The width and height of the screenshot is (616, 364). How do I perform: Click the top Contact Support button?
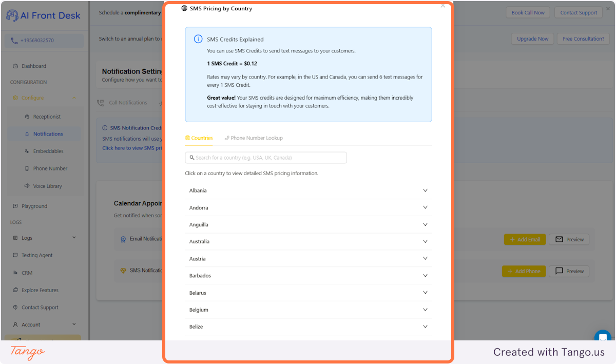579,12
